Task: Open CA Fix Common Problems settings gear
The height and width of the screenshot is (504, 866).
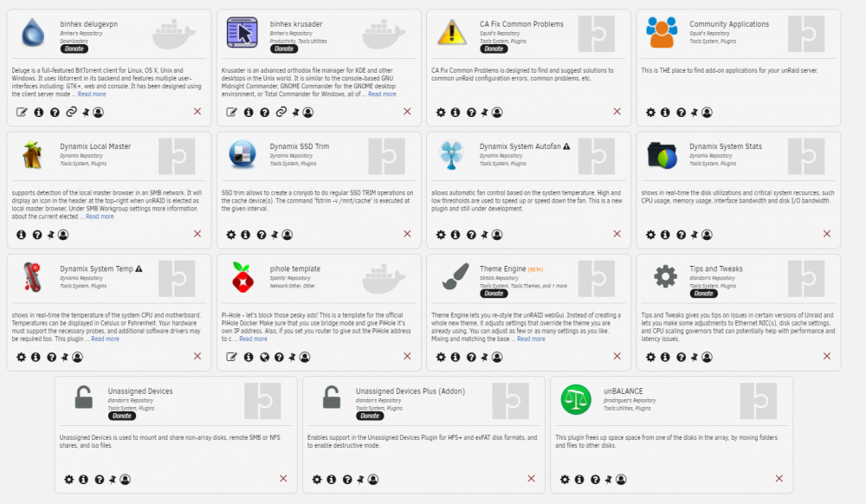Action: coord(441,112)
